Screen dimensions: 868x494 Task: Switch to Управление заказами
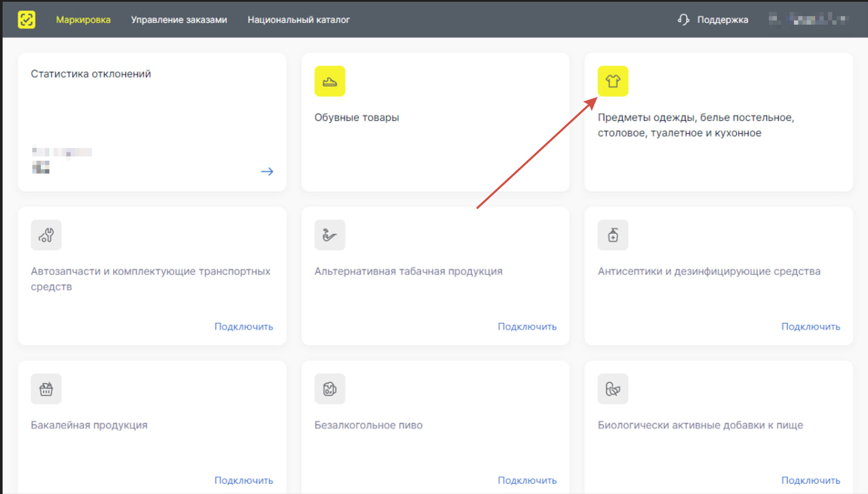(179, 20)
